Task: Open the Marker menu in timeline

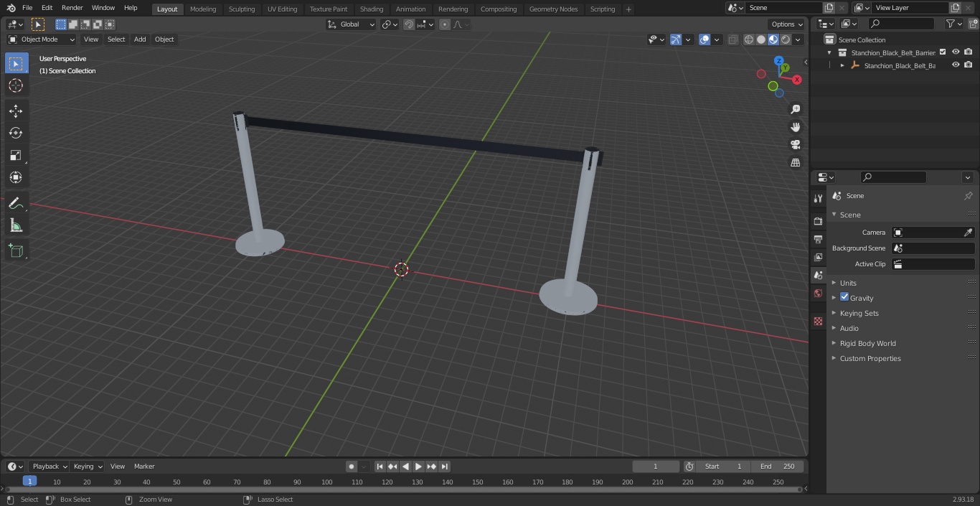Action: click(144, 467)
